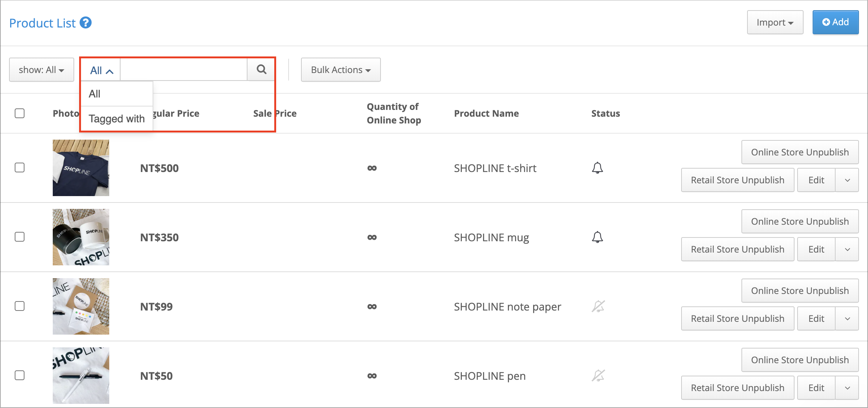
Task: Click the 'SHOPLINE mug' product name
Action: point(491,237)
